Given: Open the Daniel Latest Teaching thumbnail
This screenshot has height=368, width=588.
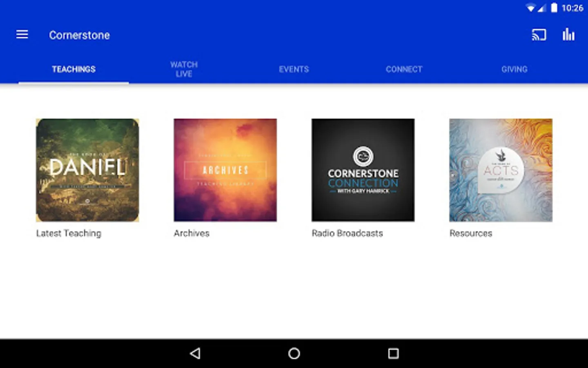Looking at the screenshot, I should click(87, 170).
